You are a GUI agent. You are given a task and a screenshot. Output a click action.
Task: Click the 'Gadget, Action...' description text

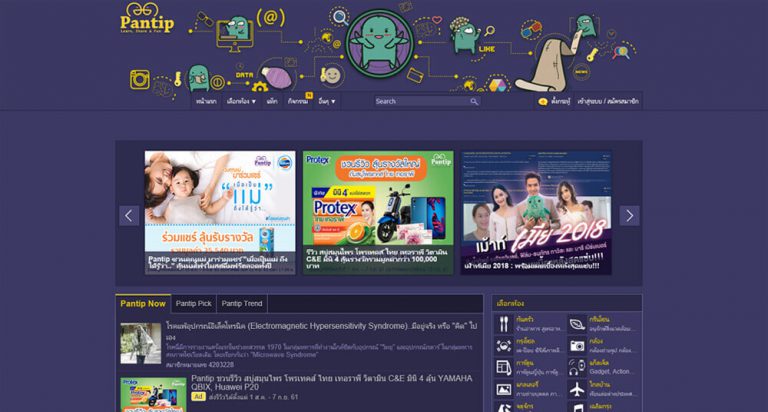pos(610,372)
